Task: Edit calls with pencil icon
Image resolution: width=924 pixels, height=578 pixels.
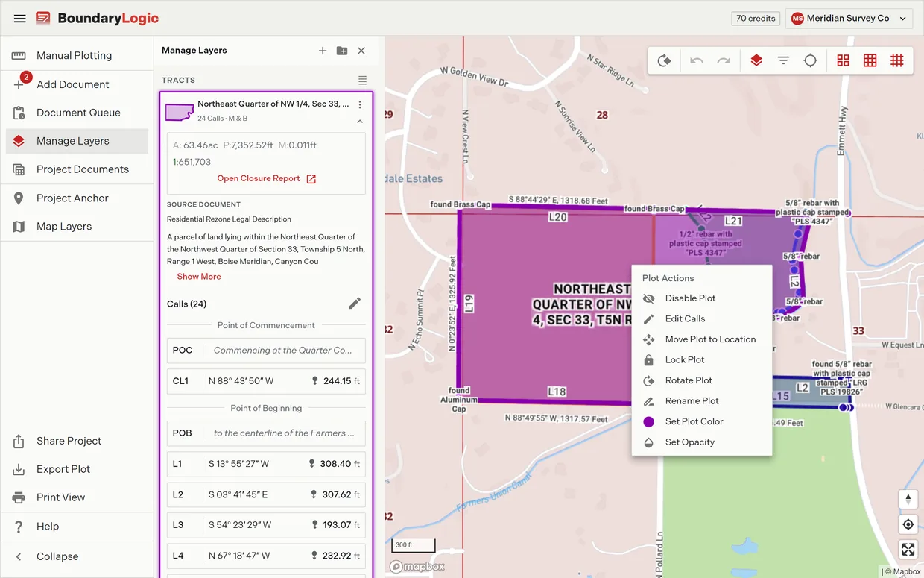Action: coord(355,303)
